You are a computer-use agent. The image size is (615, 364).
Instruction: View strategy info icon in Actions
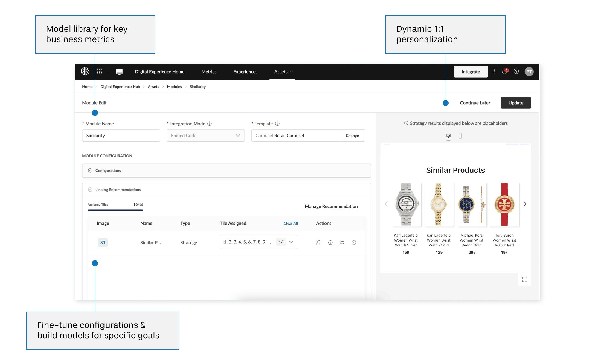[x=330, y=242]
